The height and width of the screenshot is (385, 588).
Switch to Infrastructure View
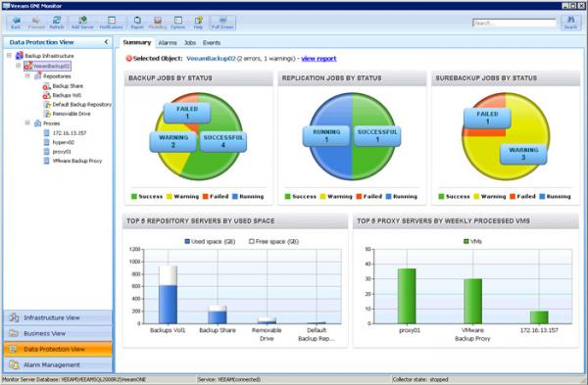(x=58, y=318)
